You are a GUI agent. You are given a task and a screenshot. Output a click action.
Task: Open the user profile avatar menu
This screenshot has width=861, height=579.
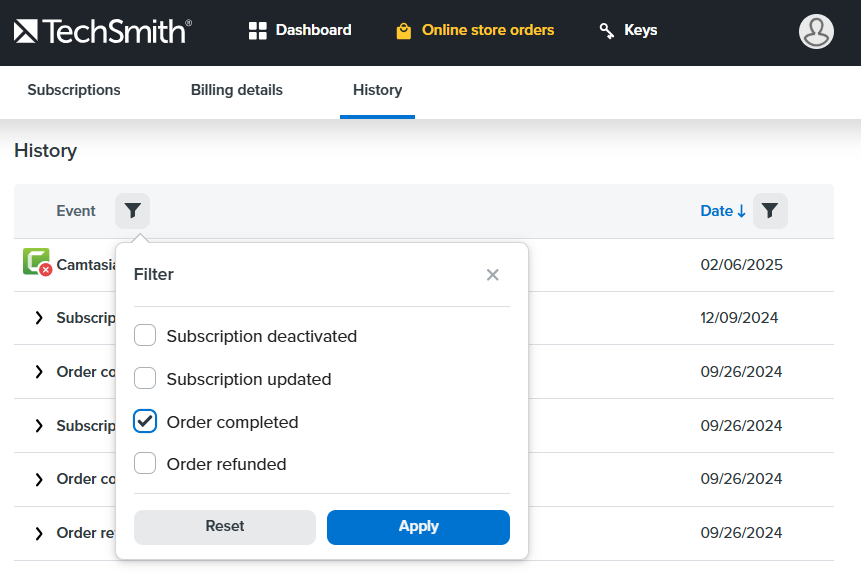click(816, 31)
